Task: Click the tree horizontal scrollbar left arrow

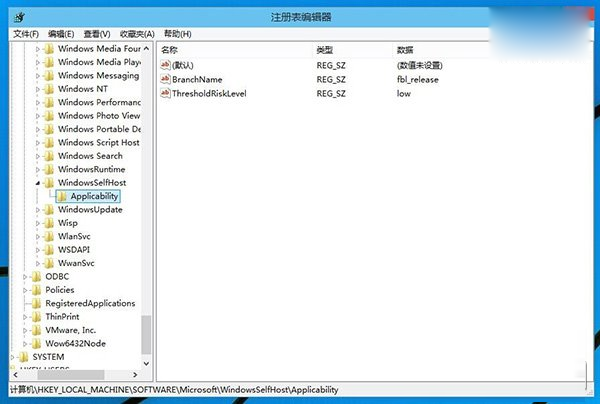Action: pyautogui.click(x=15, y=374)
